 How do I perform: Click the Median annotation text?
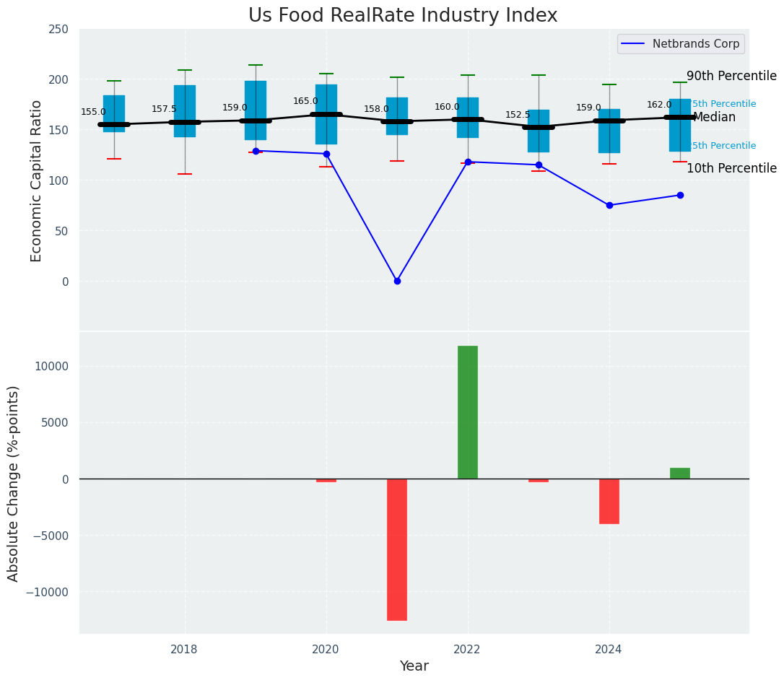click(x=715, y=118)
